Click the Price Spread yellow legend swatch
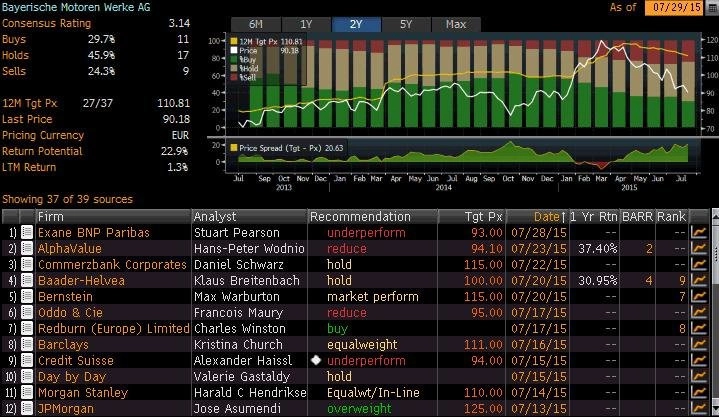 pos(233,148)
